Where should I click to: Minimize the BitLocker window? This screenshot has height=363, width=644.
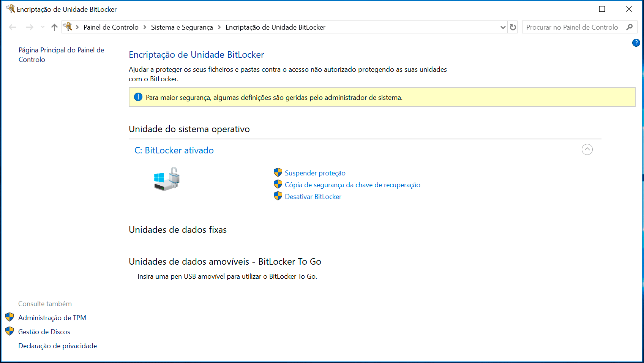[x=576, y=9]
